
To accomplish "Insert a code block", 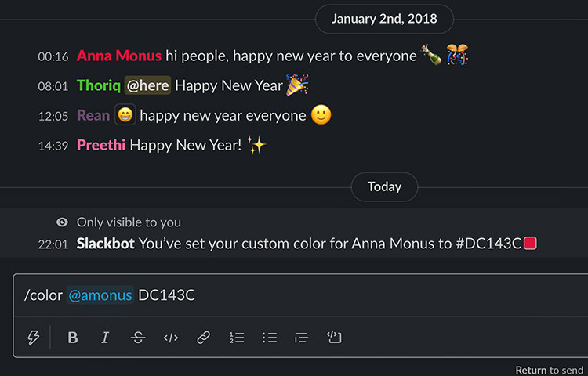I will [x=334, y=337].
